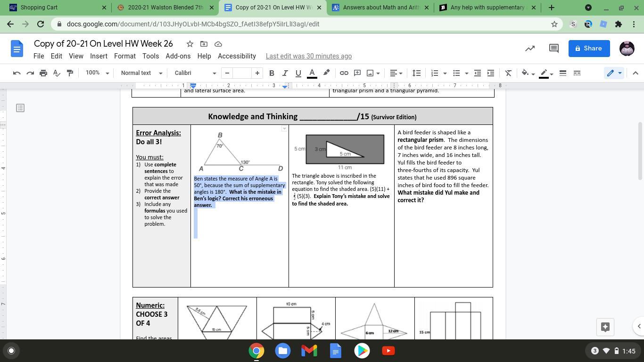The image size is (644, 362).
Task: Open the Format menu
Action: 124,56
